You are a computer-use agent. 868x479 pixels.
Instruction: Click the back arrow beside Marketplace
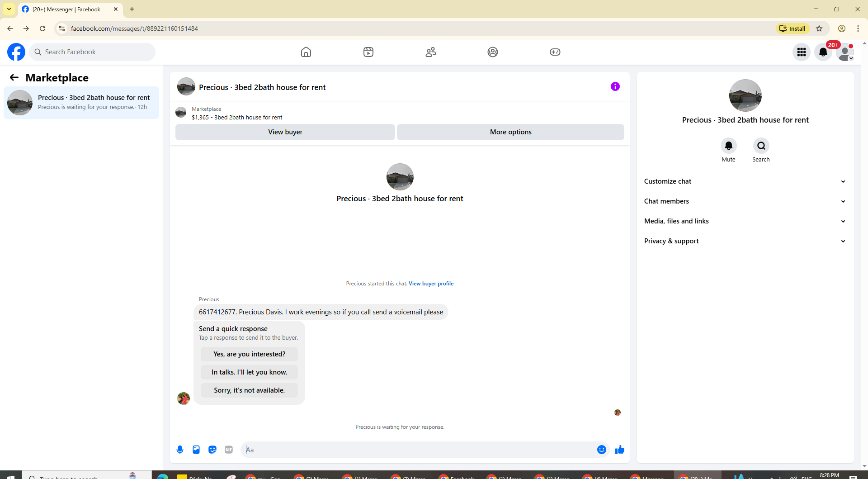pyautogui.click(x=14, y=78)
